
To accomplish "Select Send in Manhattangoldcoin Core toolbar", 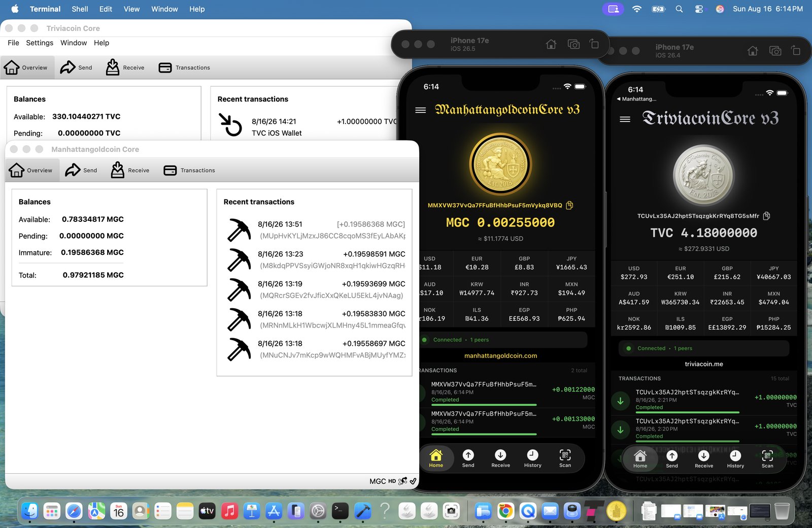I will tap(81, 170).
